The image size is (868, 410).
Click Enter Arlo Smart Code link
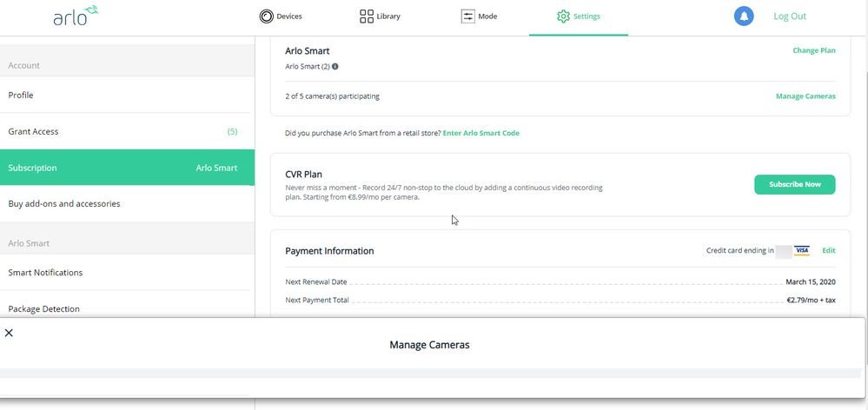click(481, 133)
